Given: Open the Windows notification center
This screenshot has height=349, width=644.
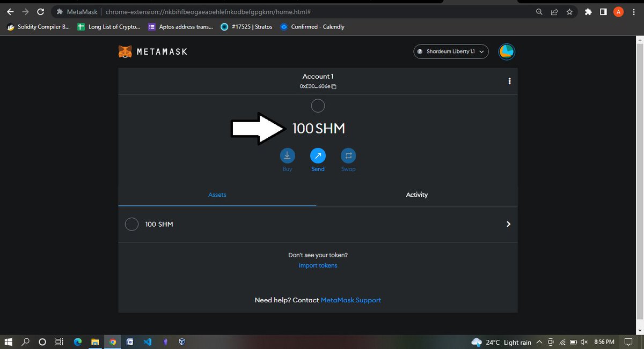Looking at the screenshot, I should (628, 342).
